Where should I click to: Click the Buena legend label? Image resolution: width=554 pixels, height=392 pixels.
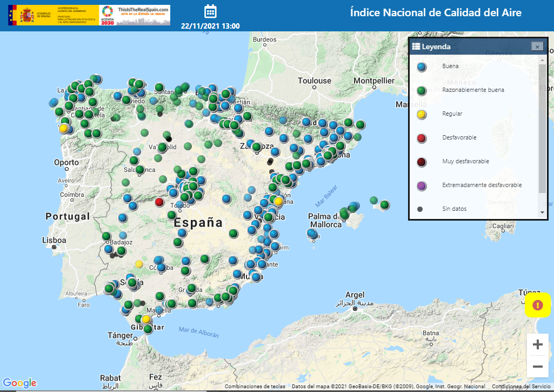(x=450, y=66)
